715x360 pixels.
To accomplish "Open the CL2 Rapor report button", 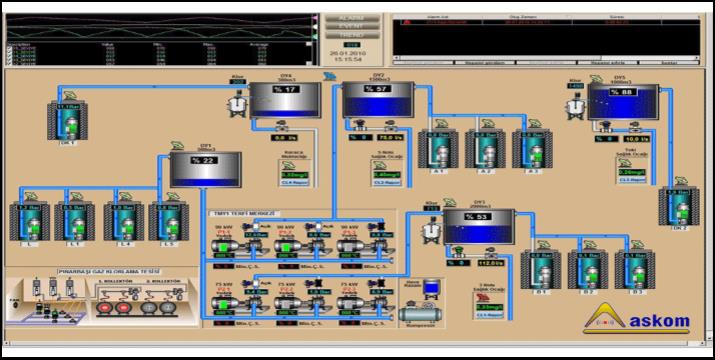I will [x=385, y=183].
